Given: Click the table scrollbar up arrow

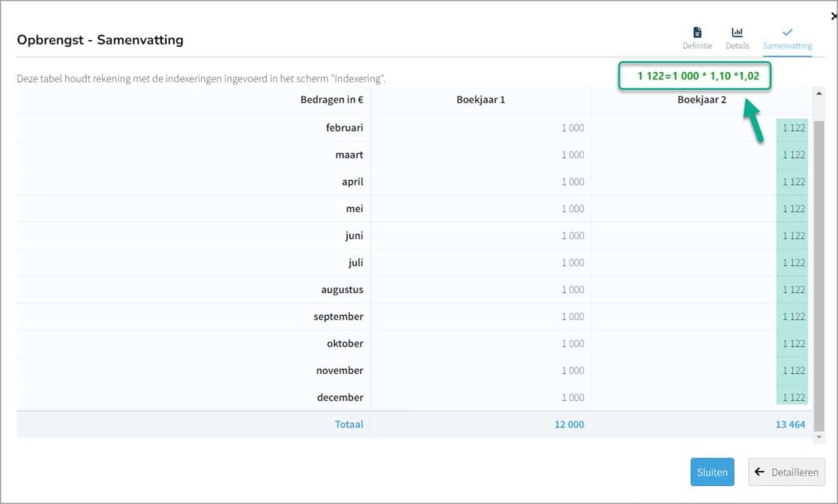Looking at the screenshot, I should [x=818, y=93].
